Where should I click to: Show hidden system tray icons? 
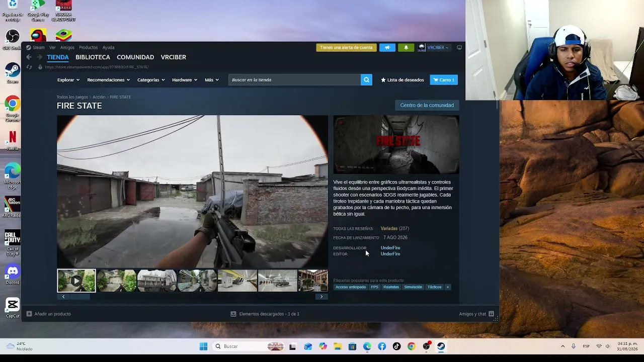tap(562, 346)
